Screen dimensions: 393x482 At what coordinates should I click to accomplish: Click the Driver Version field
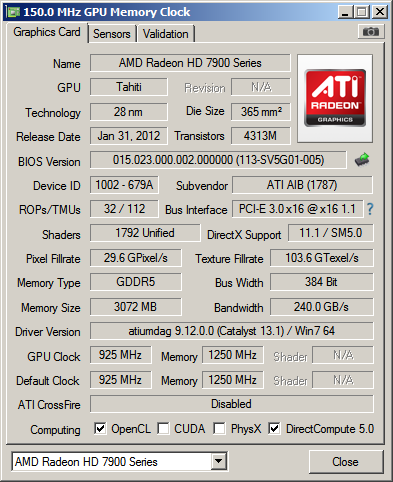[x=232, y=331]
